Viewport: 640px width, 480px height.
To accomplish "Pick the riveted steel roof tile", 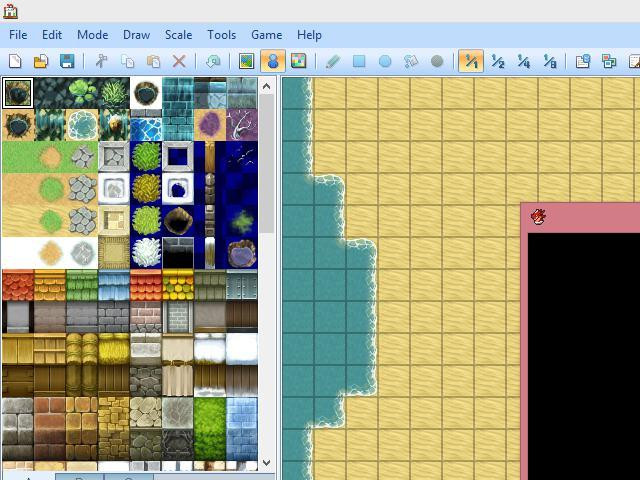I will [242, 285].
